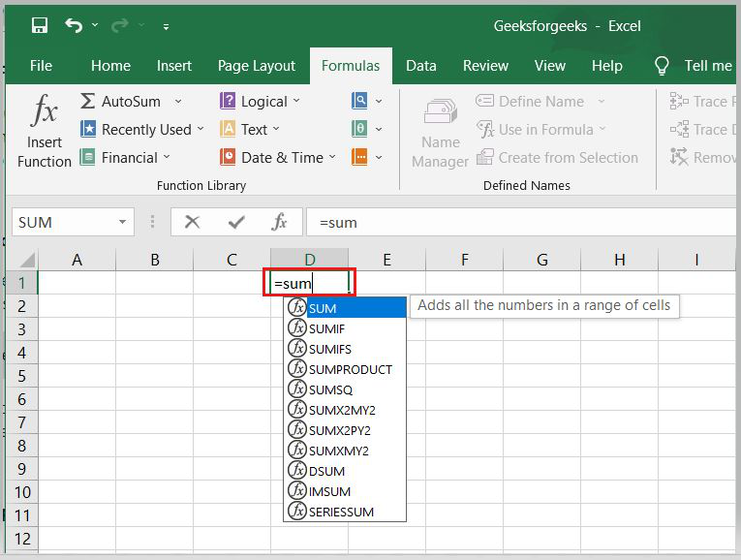
Task: Open the Insert Function fx button in ribbon
Action: point(44,130)
